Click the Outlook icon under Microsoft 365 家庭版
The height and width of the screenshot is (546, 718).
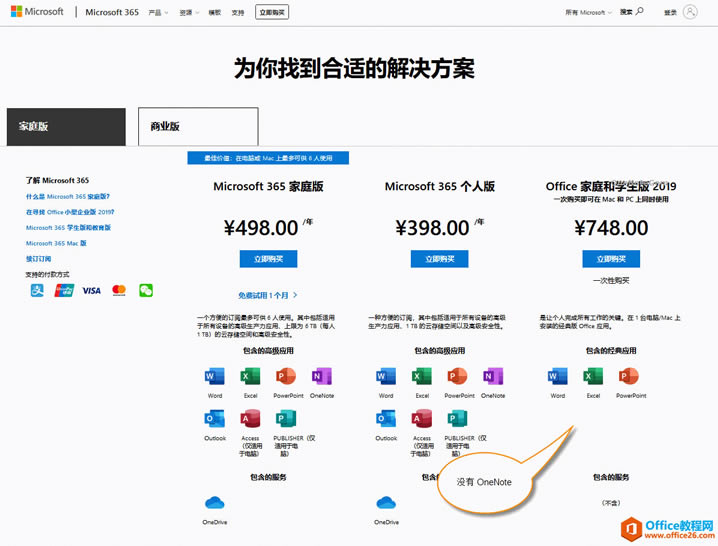click(215, 419)
